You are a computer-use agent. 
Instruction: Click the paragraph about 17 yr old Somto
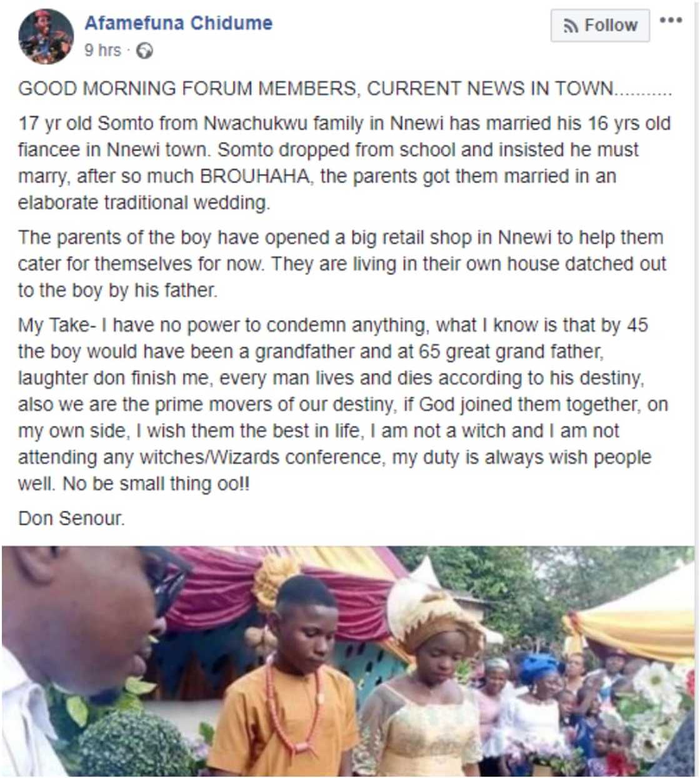coord(344,163)
